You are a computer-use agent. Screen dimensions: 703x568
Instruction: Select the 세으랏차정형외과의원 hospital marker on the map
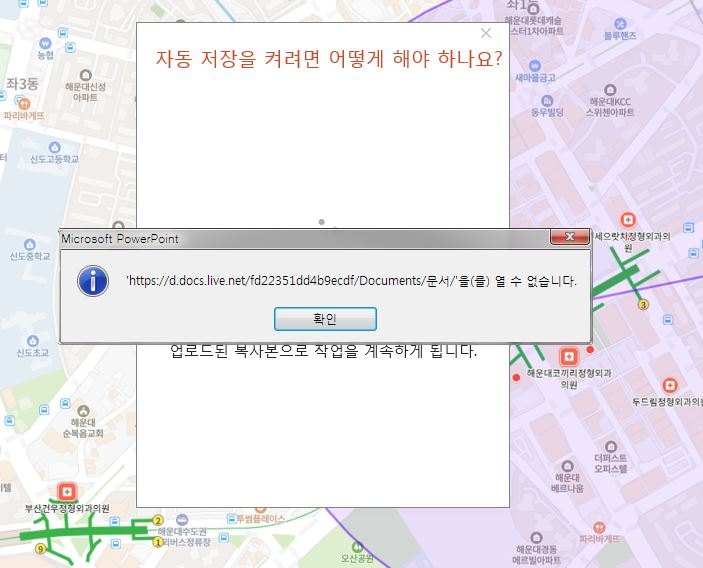coord(628,220)
